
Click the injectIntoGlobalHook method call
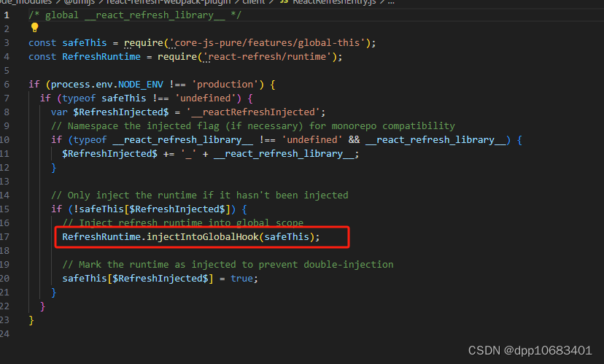click(203, 237)
